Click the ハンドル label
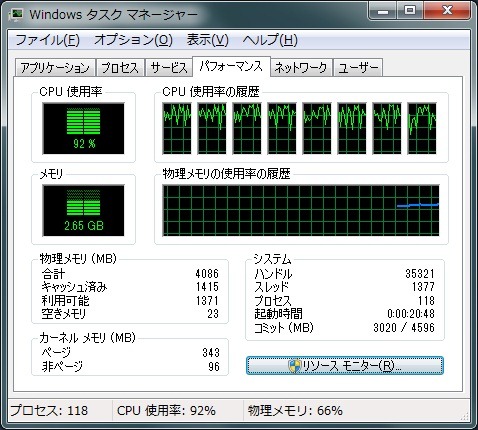The width and height of the screenshot is (478, 430). click(x=273, y=274)
